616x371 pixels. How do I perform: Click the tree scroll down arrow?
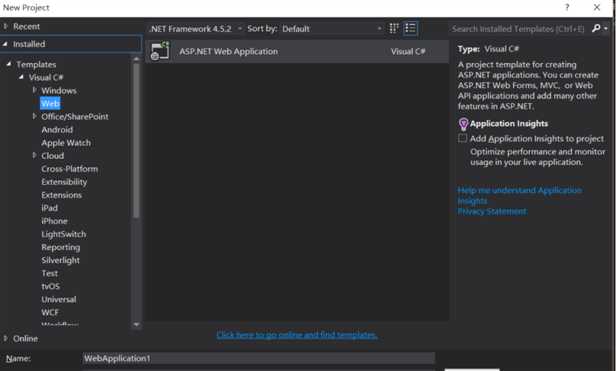point(136,325)
